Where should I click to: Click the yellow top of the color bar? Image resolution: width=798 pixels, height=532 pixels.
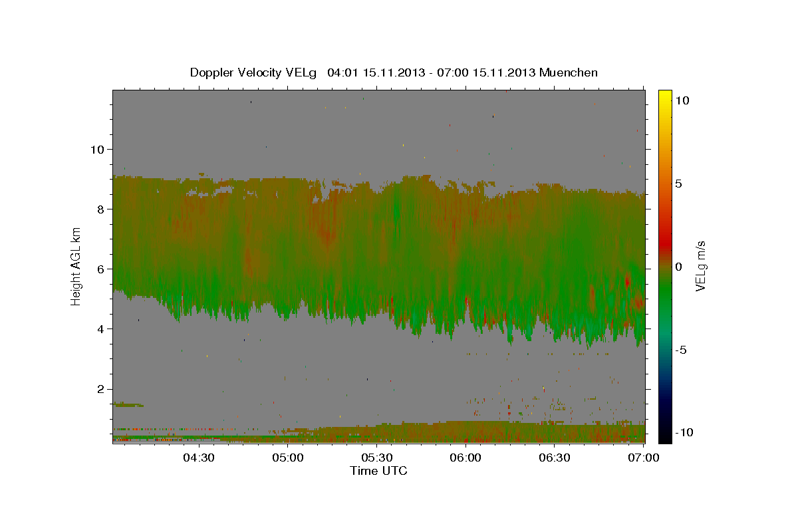pyautogui.click(x=664, y=94)
